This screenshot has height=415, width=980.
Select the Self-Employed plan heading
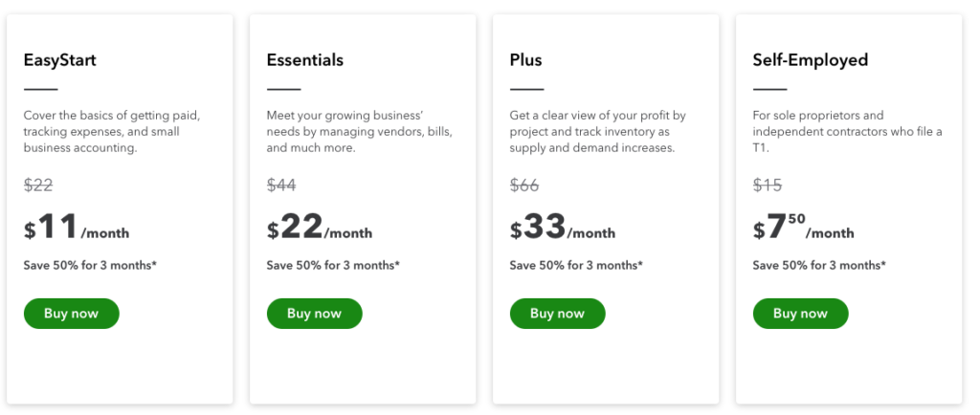811,60
